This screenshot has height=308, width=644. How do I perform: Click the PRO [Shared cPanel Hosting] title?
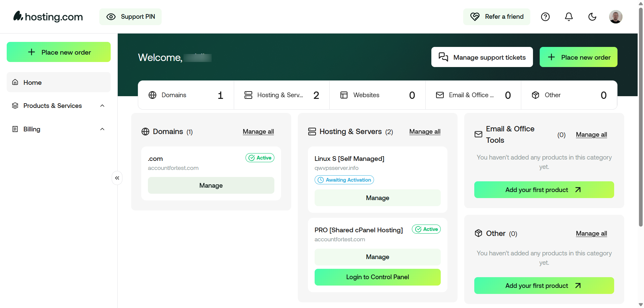[359, 230]
